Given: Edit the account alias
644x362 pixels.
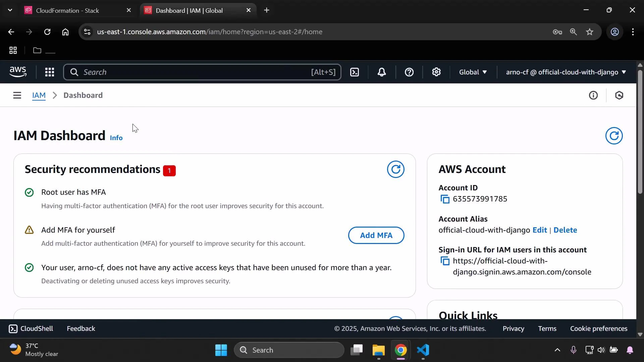Looking at the screenshot, I should [540, 230].
